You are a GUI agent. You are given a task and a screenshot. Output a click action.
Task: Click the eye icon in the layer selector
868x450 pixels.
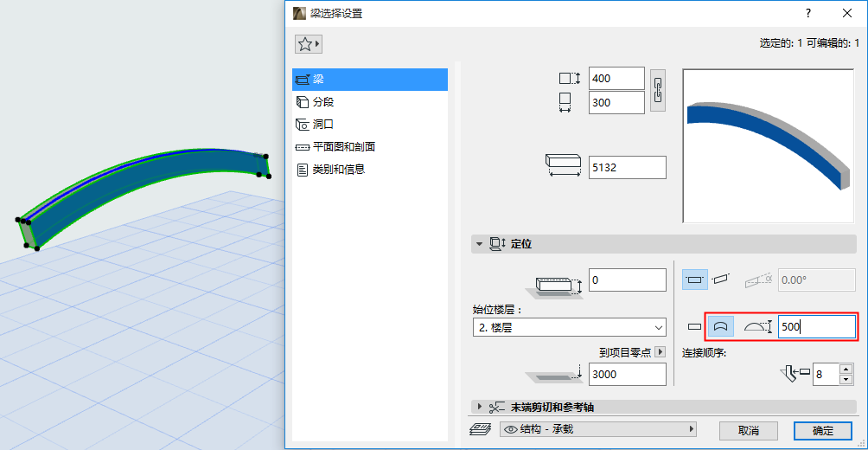click(x=510, y=429)
